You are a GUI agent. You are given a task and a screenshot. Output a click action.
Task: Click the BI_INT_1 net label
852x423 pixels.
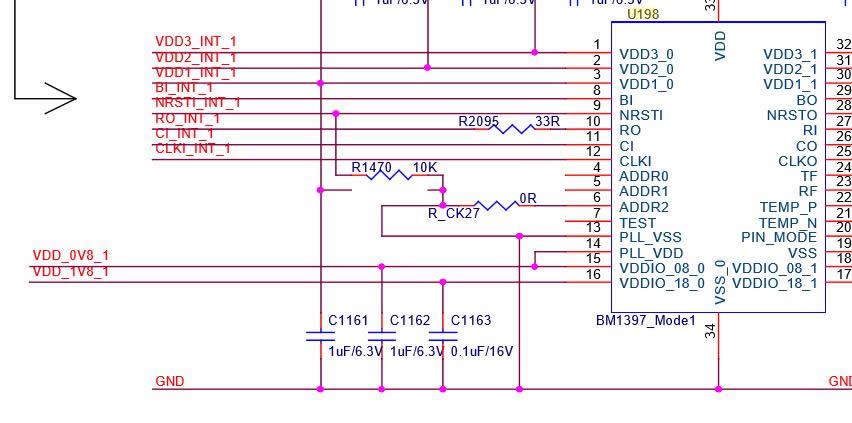184,88
